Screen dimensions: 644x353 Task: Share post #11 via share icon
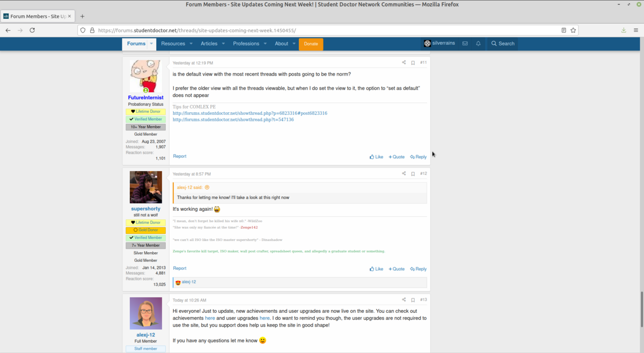click(x=404, y=63)
